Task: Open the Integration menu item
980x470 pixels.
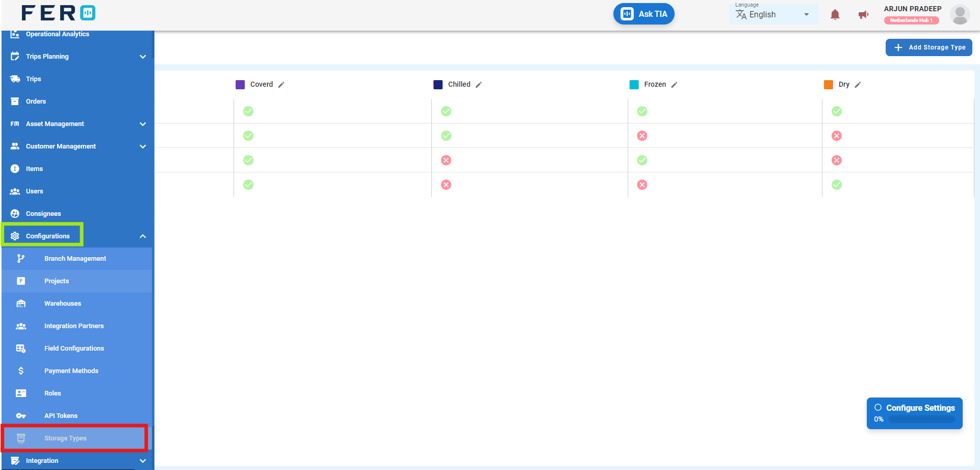Action: click(76, 460)
